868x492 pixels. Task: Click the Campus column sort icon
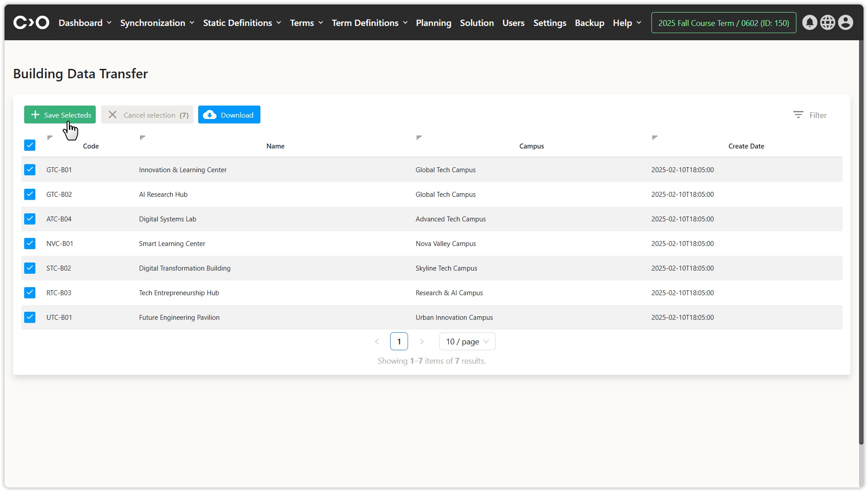click(419, 137)
